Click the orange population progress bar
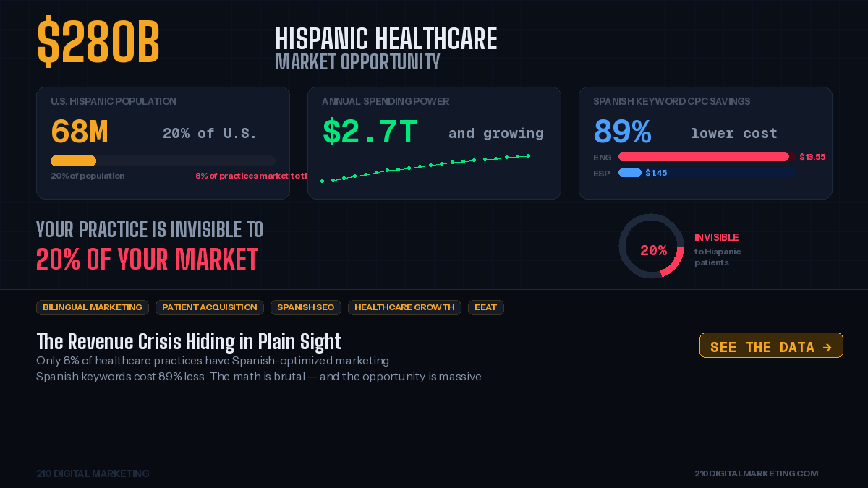868x488 pixels. 72,160
